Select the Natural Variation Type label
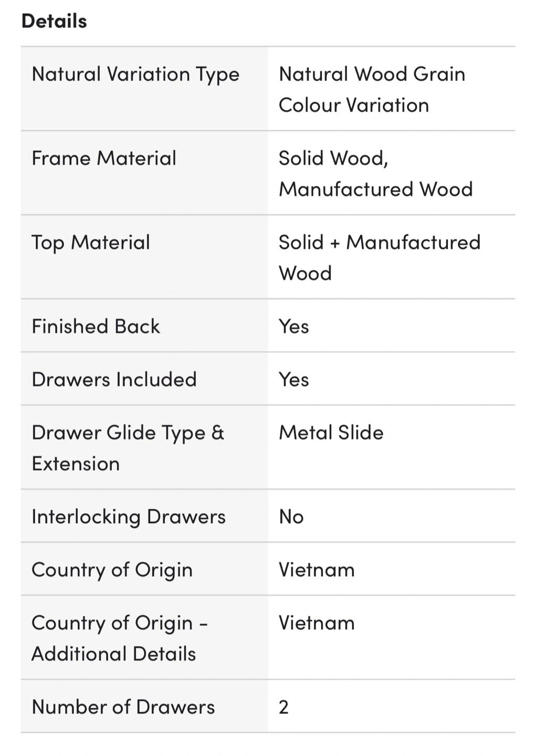The image size is (536, 756). 135,75
